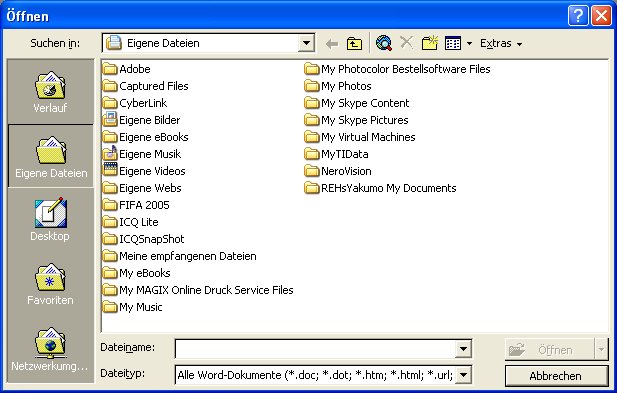Select the FIFA 2005 folder
This screenshot has width=617, height=393.
[136, 205]
